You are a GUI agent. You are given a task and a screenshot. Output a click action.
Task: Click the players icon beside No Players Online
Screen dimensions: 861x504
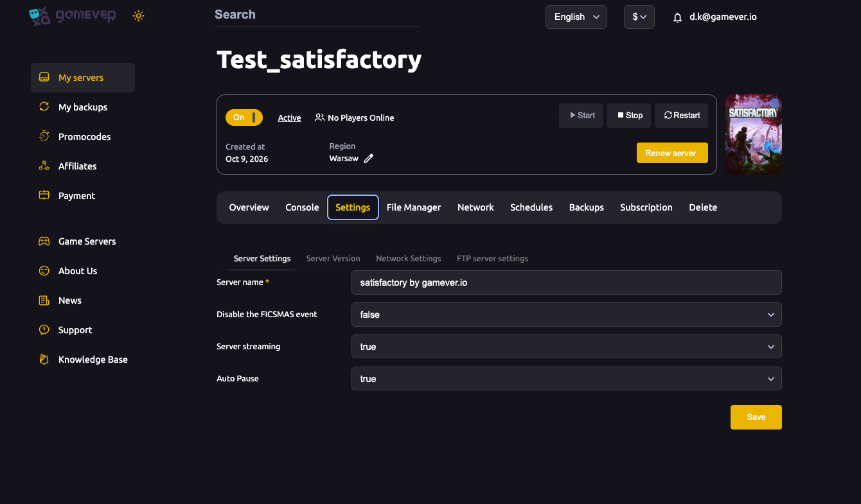tap(319, 117)
